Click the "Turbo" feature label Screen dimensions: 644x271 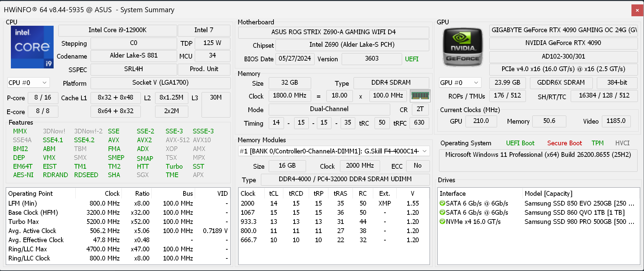click(174, 166)
